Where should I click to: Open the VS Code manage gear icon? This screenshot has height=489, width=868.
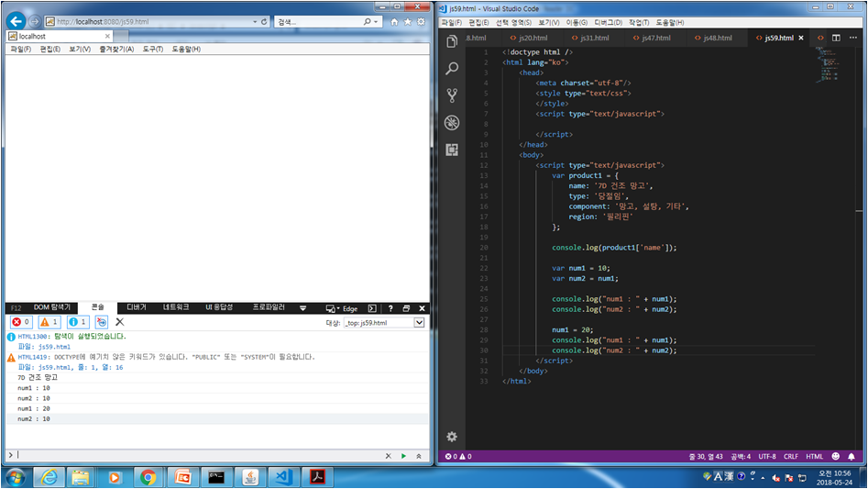click(x=452, y=437)
